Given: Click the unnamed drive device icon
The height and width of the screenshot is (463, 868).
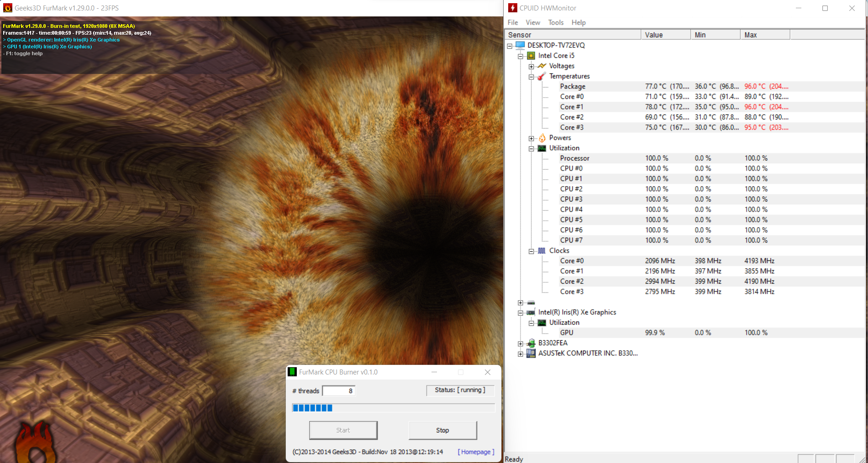Looking at the screenshot, I should (x=531, y=302).
